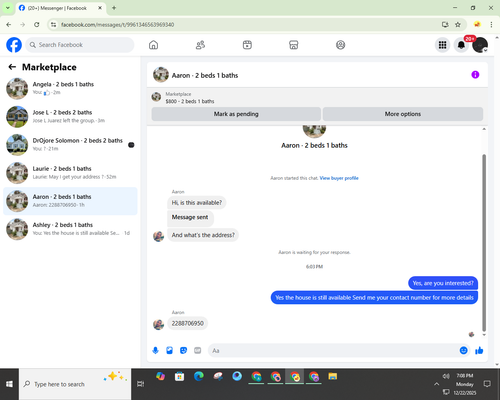Open View buyer profile link
This screenshot has height=400, width=500.
click(x=339, y=178)
